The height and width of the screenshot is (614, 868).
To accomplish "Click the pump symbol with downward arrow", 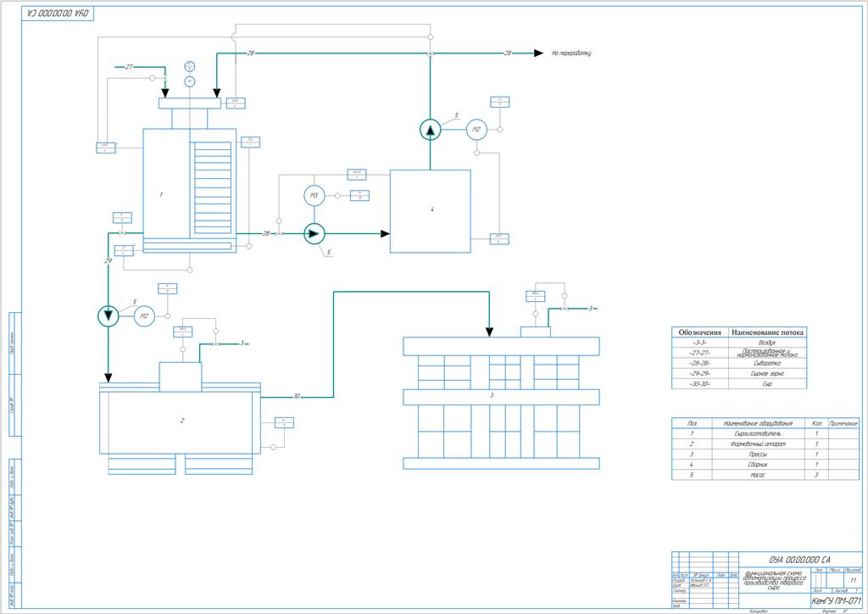I will [x=108, y=315].
